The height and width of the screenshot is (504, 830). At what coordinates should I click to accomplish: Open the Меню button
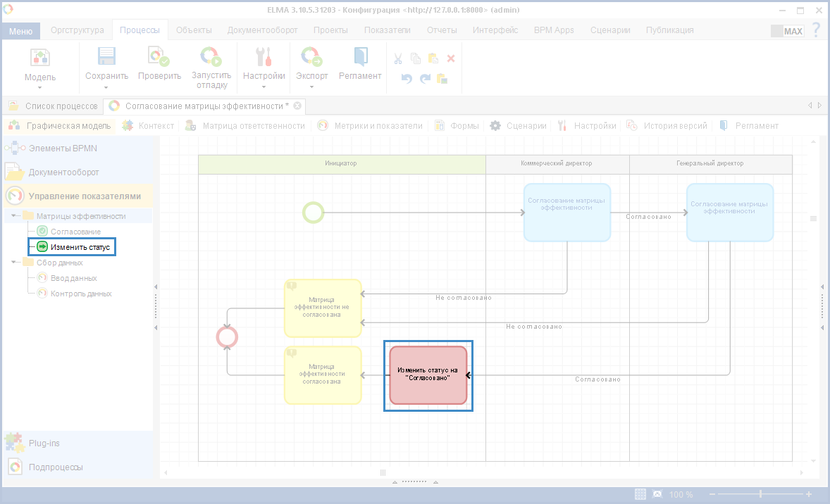tap(21, 31)
